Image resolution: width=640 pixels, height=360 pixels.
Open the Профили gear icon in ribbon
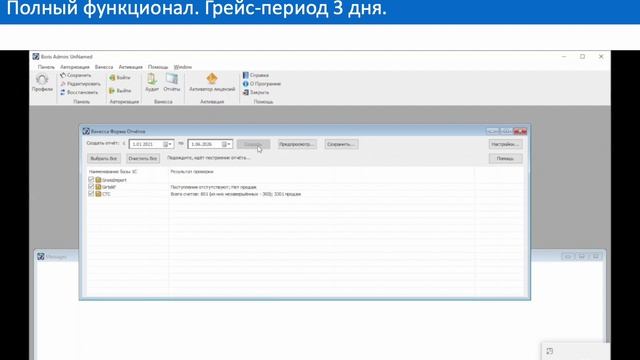(x=42, y=79)
